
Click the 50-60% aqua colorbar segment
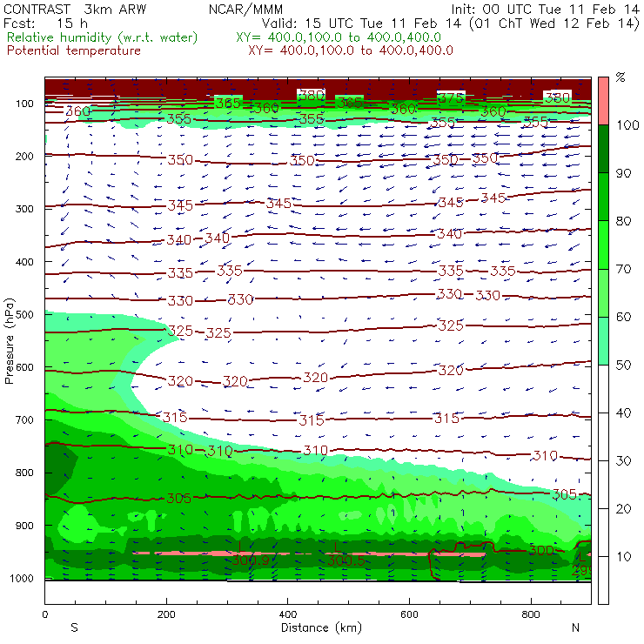(603, 341)
